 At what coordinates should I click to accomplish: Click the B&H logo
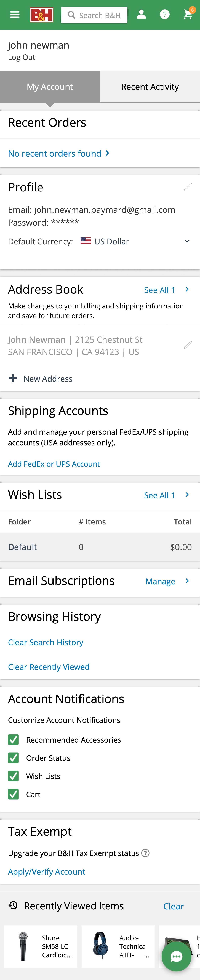[x=41, y=15]
